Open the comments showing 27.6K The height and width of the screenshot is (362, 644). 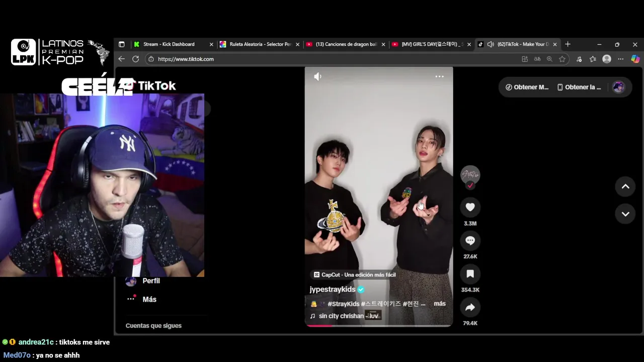(x=470, y=240)
